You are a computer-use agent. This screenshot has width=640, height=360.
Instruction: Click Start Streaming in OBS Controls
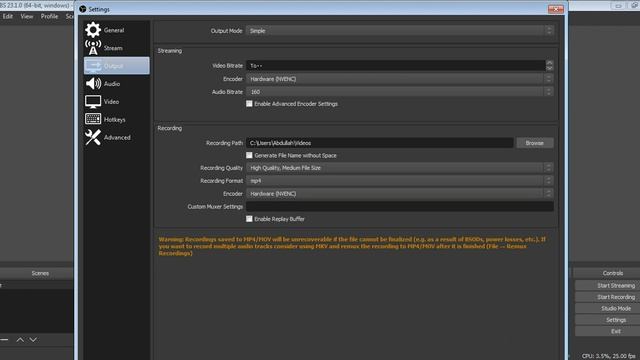click(607, 286)
